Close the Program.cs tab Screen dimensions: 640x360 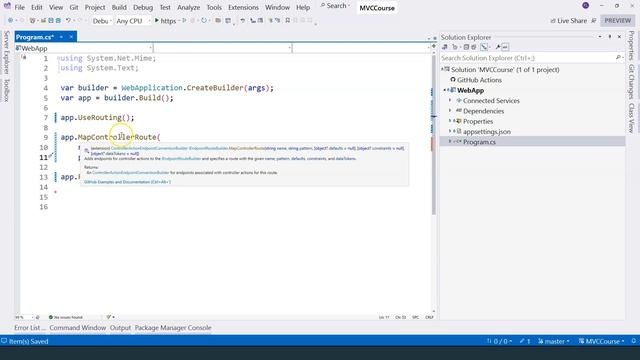point(71,37)
